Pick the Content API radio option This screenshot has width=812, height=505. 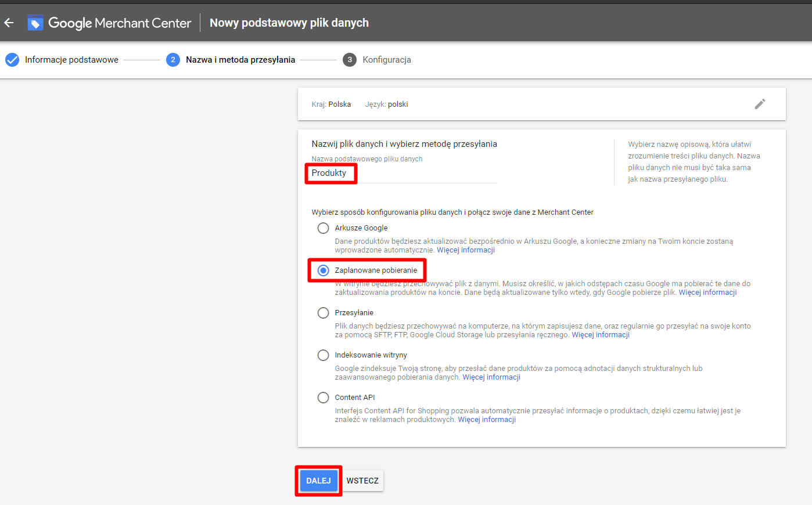tap(324, 398)
